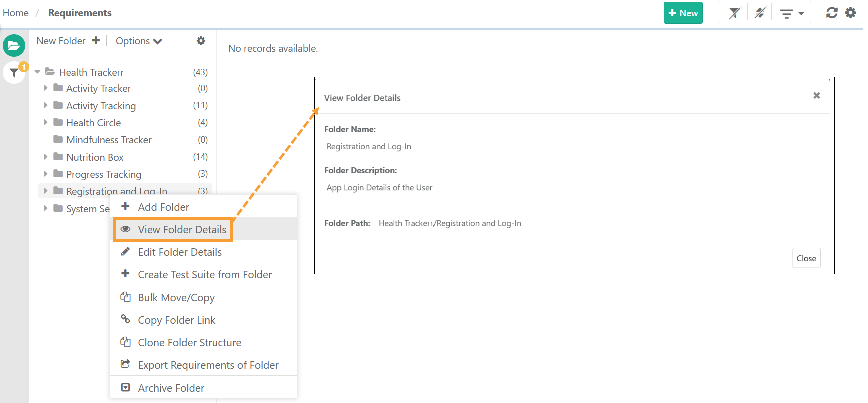The height and width of the screenshot is (403, 868).
Task: Click the plus icon beside New Folder
Action: 96,41
